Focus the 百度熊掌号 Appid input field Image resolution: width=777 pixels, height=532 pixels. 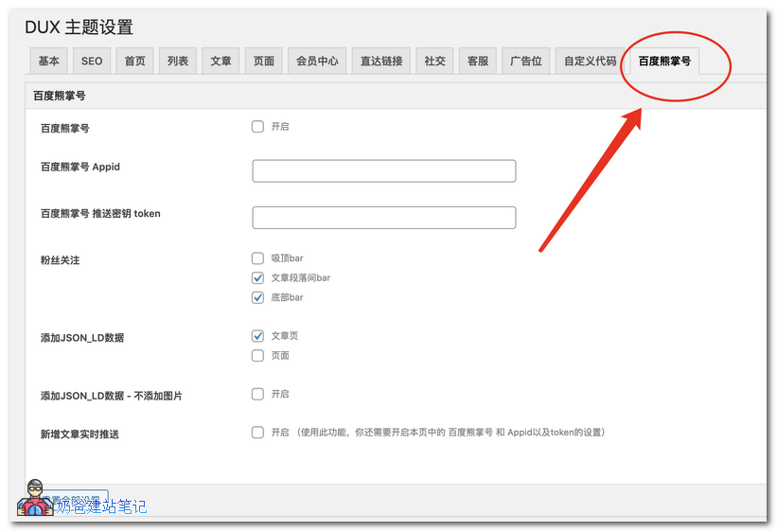pyautogui.click(x=384, y=171)
